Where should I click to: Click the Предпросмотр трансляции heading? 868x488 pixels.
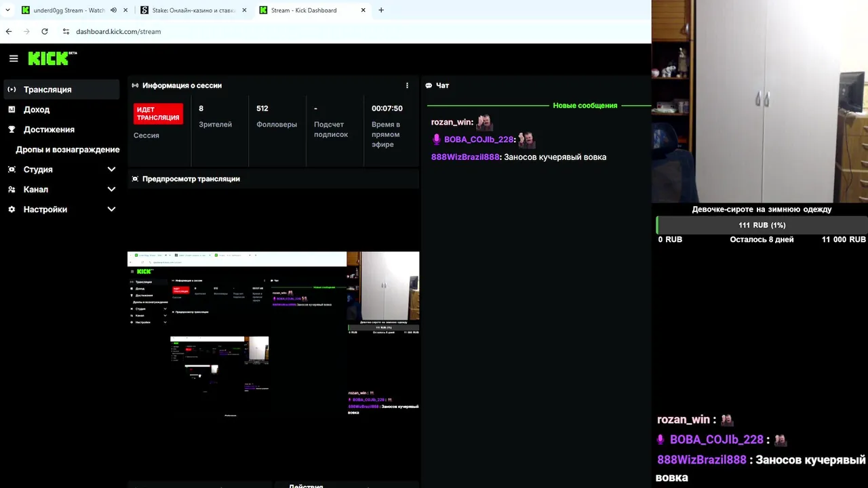point(191,179)
